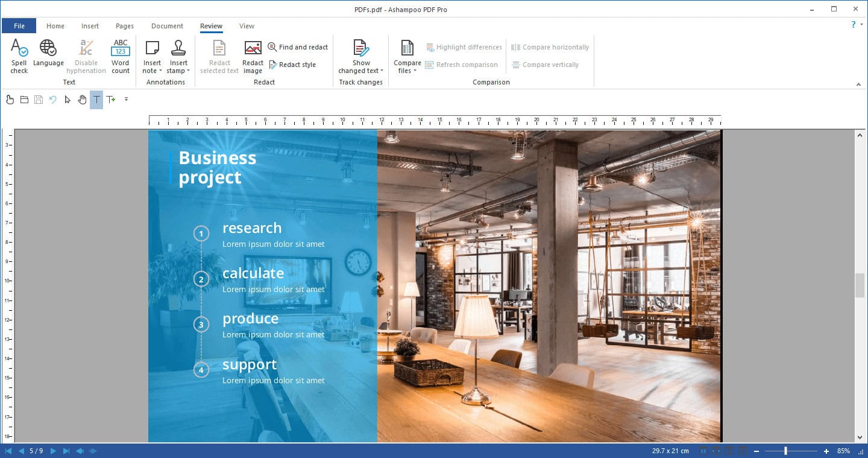Open the Word count tool
This screenshot has width=868, height=458.
point(120,55)
